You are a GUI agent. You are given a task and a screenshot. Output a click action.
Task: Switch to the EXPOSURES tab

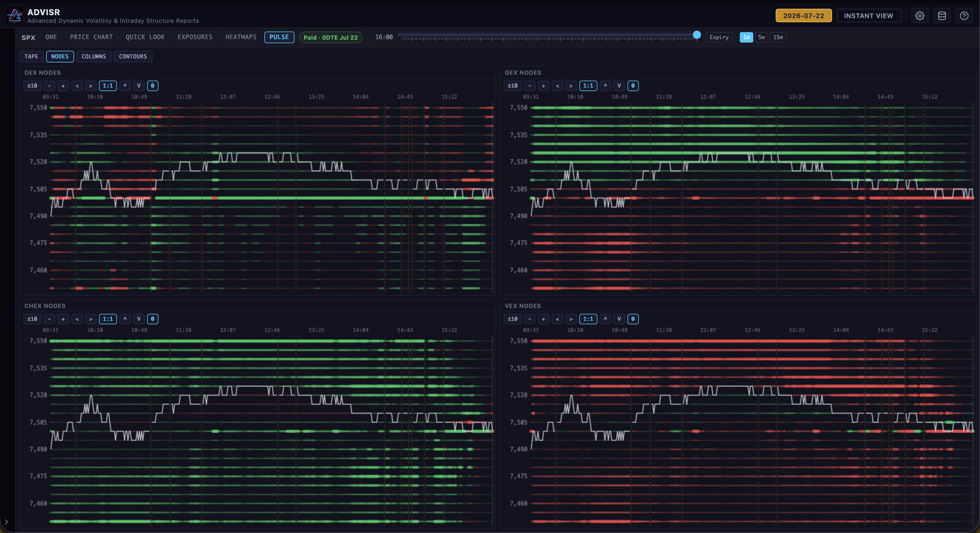click(195, 37)
